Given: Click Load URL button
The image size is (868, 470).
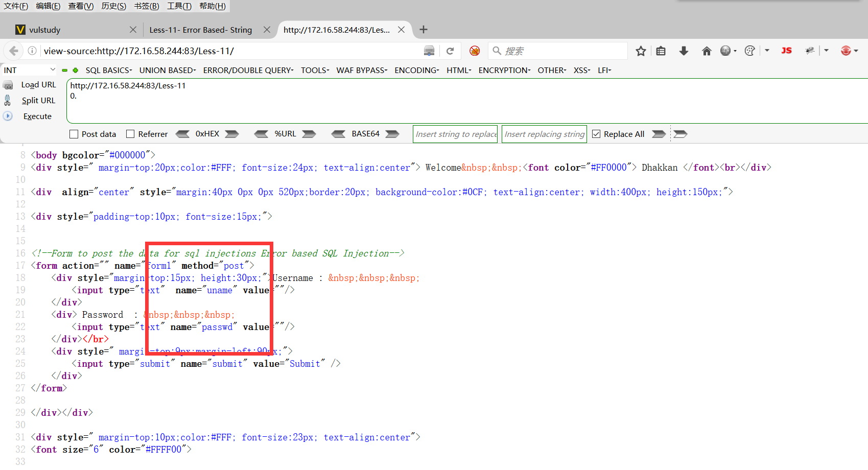Looking at the screenshot, I should [38, 85].
